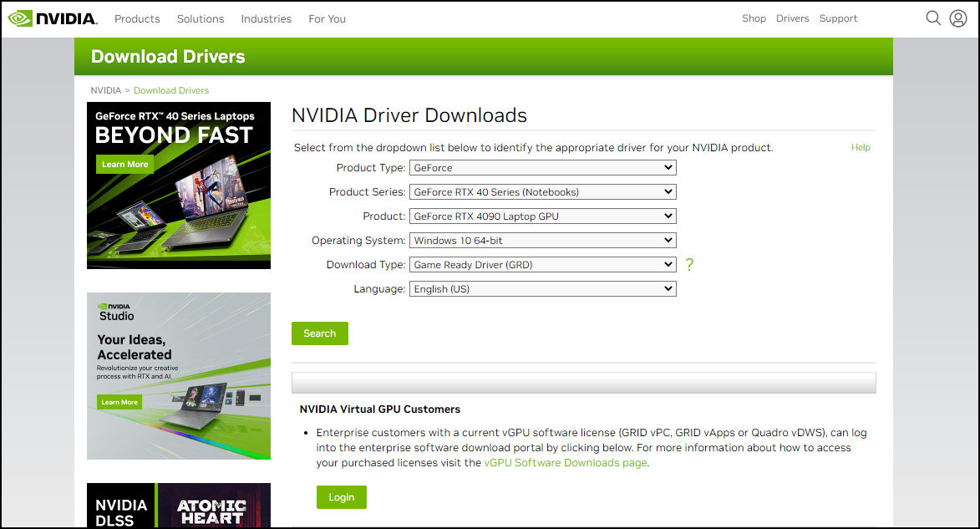Viewport: 980px width, 529px height.
Task: Click the Login button
Action: (x=341, y=496)
